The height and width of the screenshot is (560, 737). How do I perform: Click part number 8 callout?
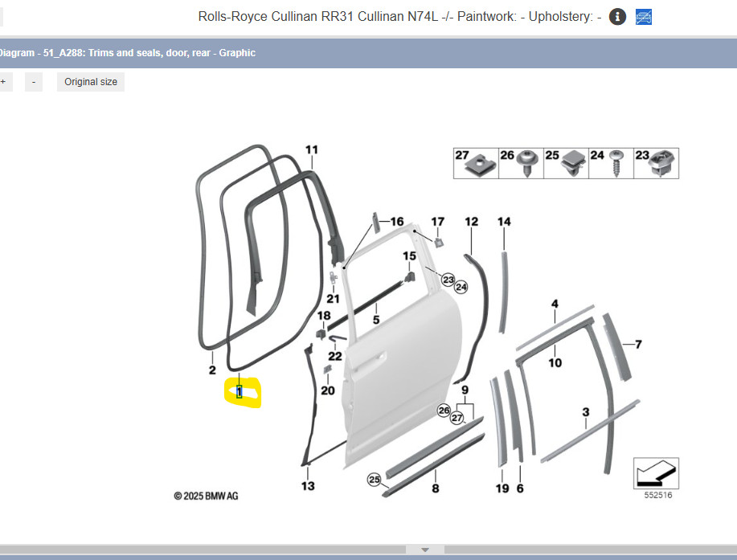pyautogui.click(x=436, y=488)
